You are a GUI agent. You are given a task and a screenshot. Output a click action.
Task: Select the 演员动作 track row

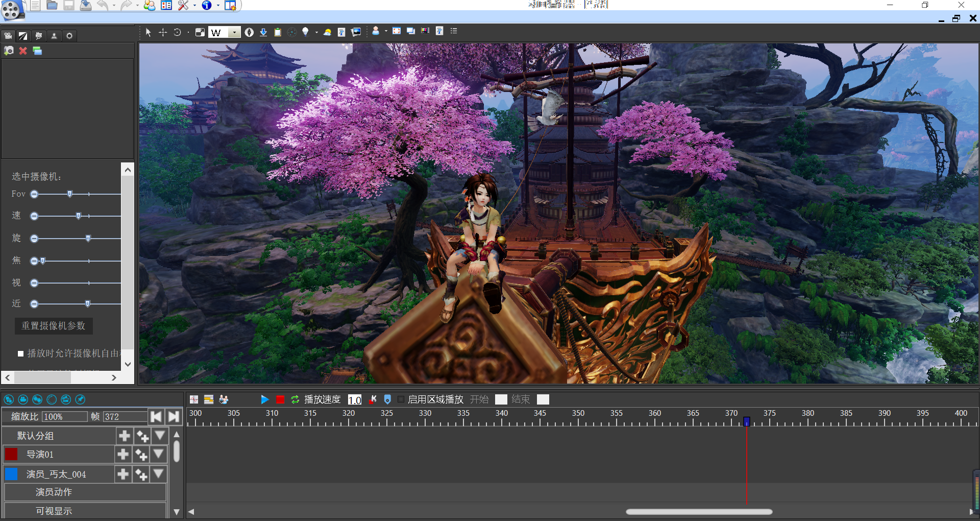click(85, 492)
